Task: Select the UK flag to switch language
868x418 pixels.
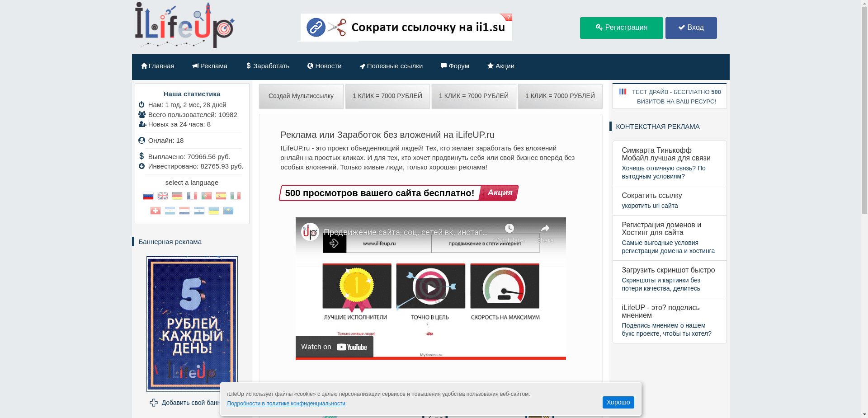Action: pyautogui.click(x=162, y=196)
